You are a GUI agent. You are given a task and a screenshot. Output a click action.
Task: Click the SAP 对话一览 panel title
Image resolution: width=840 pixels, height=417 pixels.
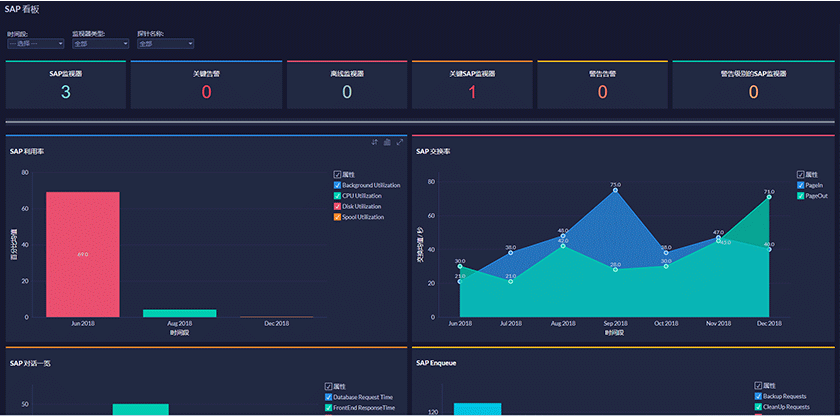coord(30,363)
